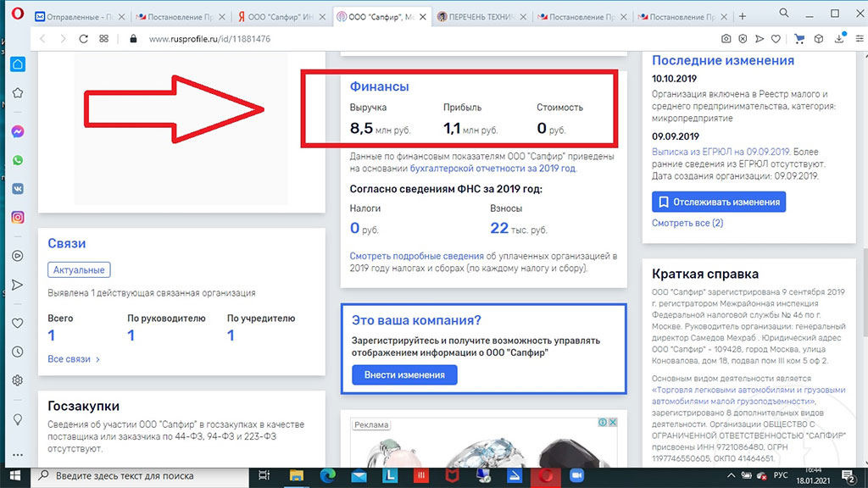This screenshot has width=868, height=488.
Task: Open Messenger in the Opera sidebar
Action: [x=17, y=132]
